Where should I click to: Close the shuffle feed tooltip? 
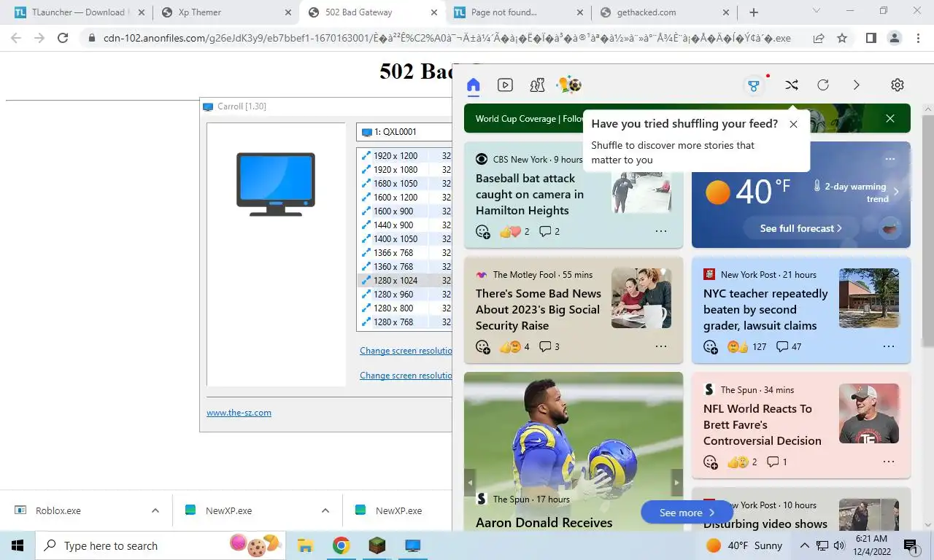(793, 124)
